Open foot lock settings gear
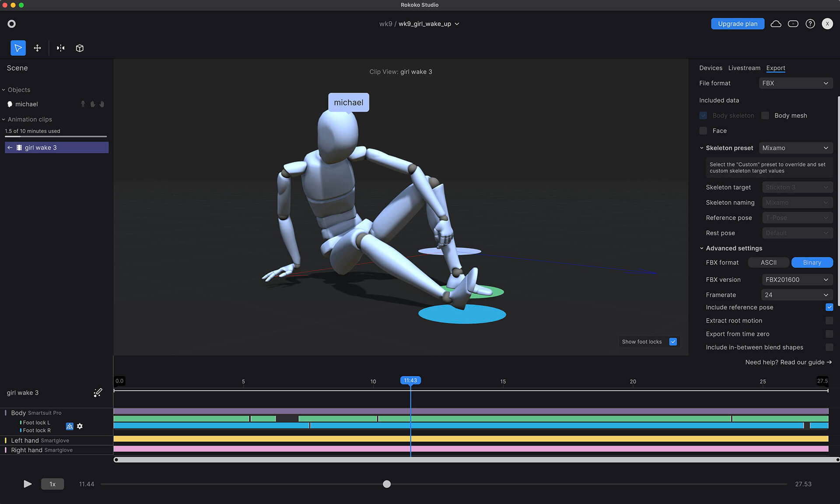 pos(80,426)
